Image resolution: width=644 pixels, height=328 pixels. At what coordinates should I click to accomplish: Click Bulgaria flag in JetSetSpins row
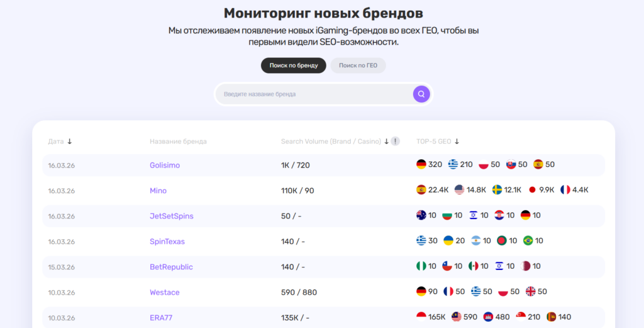(447, 215)
